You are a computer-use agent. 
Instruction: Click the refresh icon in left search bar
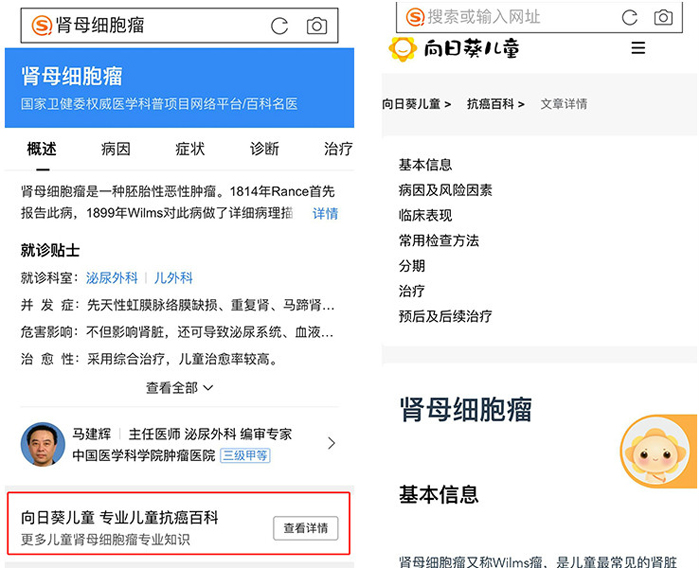pyautogui.click(x=280, y=26)
